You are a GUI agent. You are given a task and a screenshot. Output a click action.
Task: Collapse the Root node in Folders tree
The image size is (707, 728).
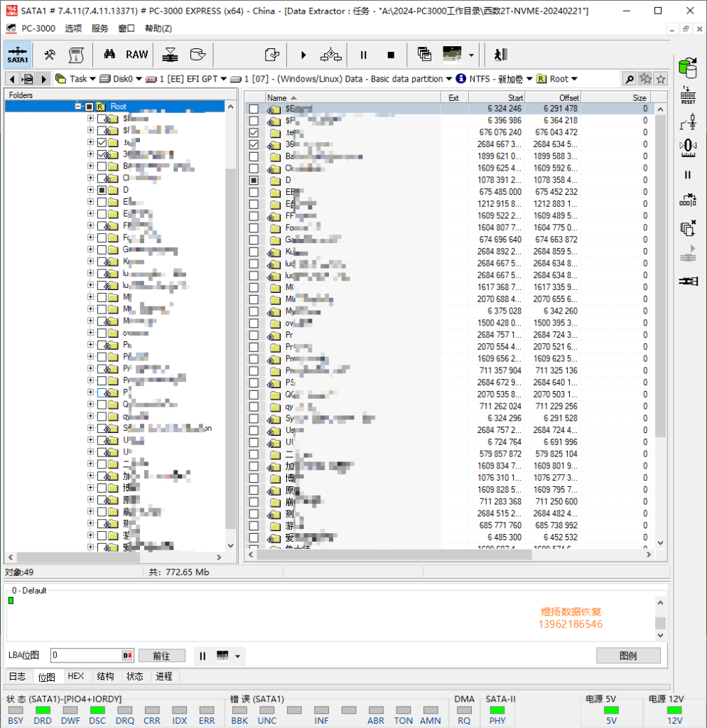click(78, 107)
